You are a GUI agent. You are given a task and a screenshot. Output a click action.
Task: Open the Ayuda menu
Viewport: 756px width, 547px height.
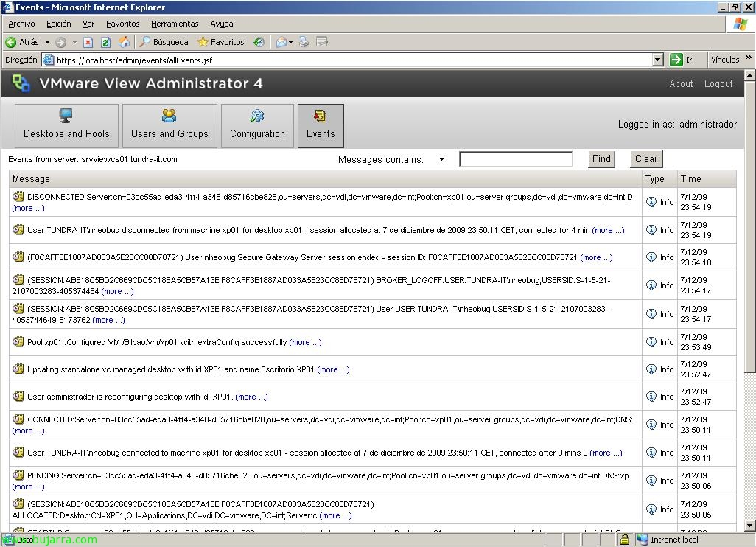pos(221,24)
